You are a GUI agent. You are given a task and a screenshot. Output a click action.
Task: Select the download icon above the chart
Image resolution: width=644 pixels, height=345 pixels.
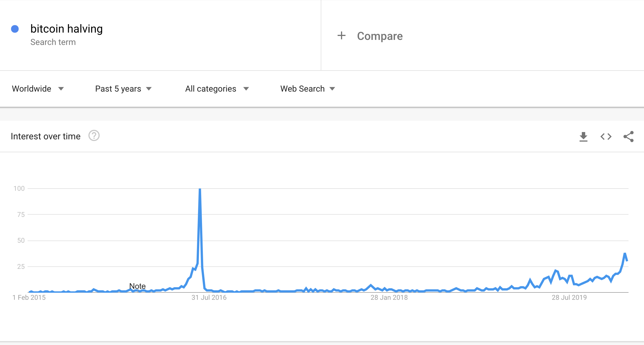[x=584, y=137]
